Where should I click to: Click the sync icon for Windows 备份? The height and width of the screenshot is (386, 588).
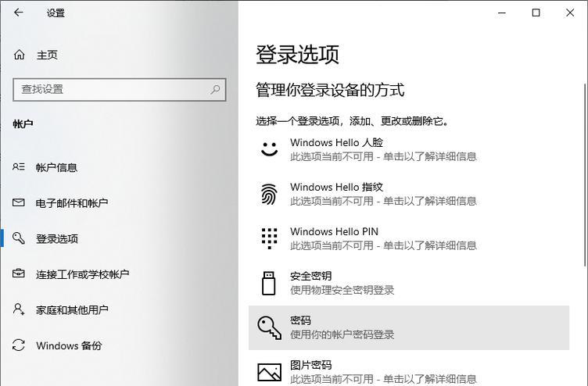[x=19, y=345]
